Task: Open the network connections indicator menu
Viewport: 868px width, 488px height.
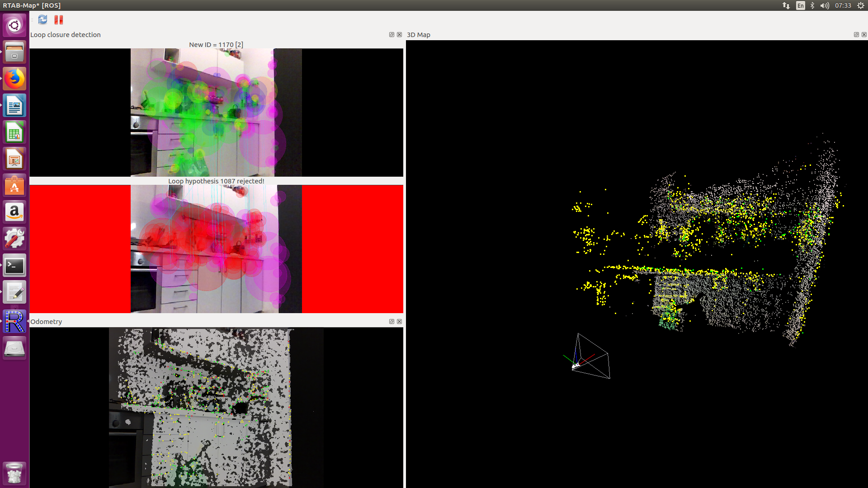Action: pos(786,5)
